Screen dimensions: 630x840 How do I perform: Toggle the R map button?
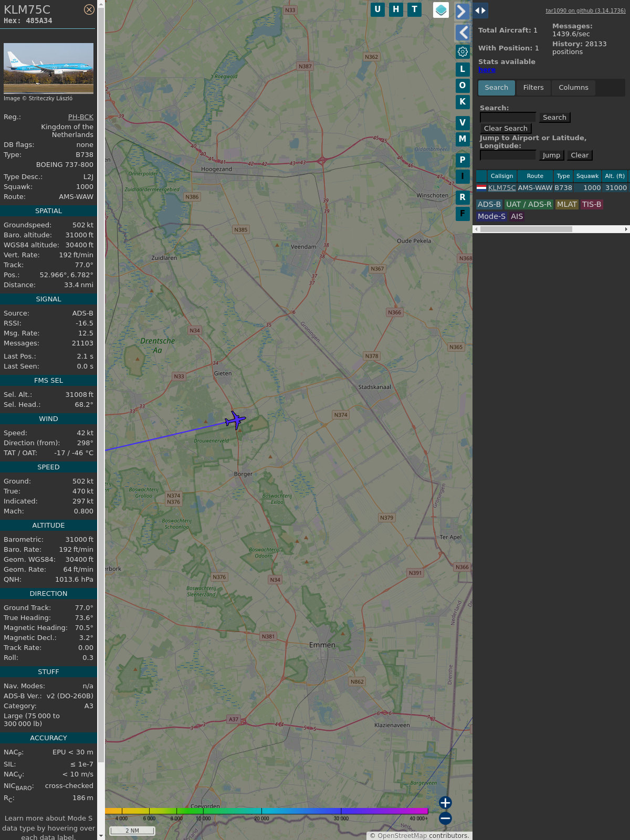click(463, 197)
